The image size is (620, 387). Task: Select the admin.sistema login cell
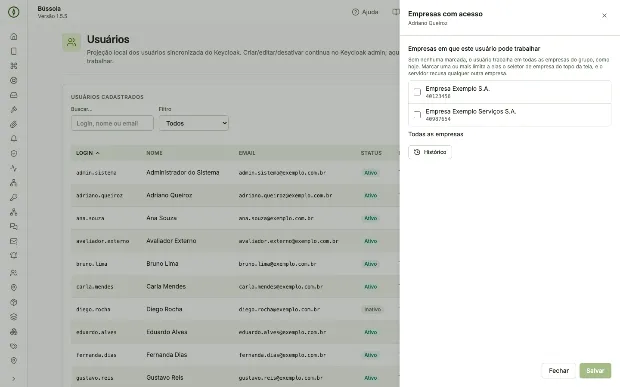96,173
